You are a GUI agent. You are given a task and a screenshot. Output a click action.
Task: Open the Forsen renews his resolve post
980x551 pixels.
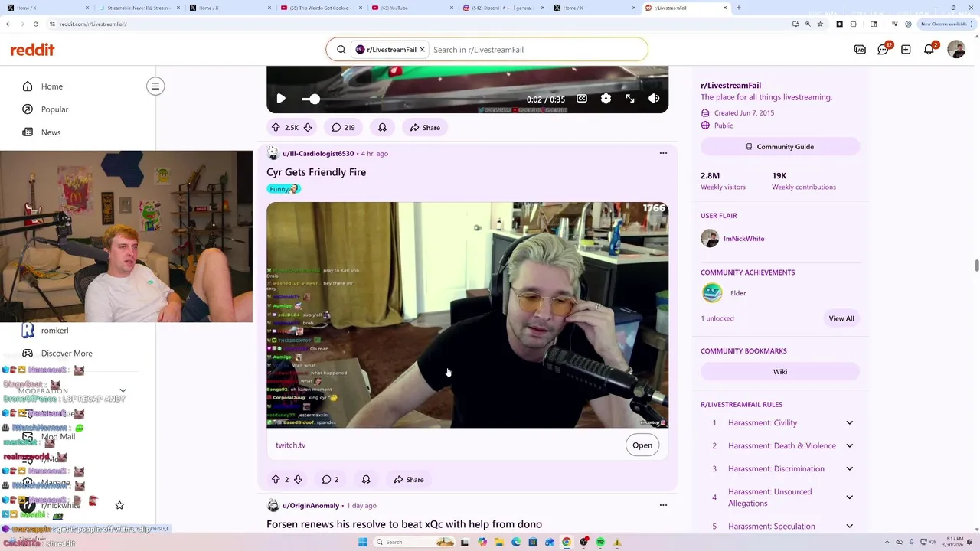(404, 524)
